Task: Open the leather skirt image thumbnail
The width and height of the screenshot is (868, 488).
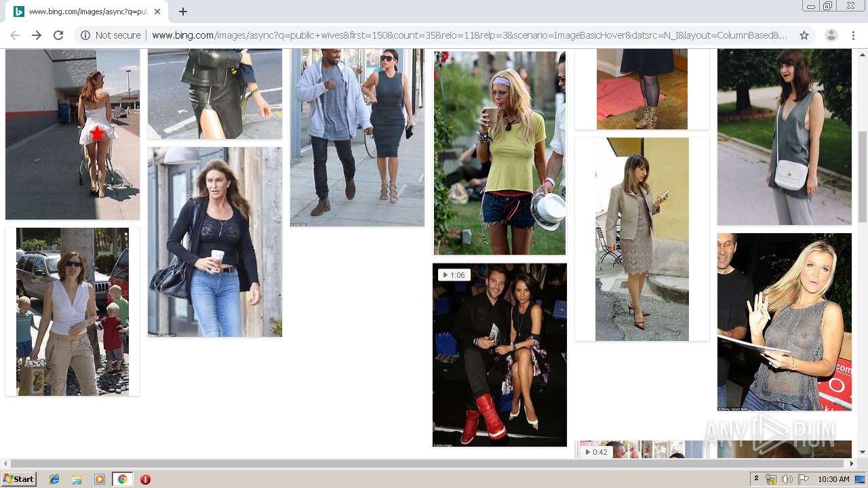Action: 215,94
